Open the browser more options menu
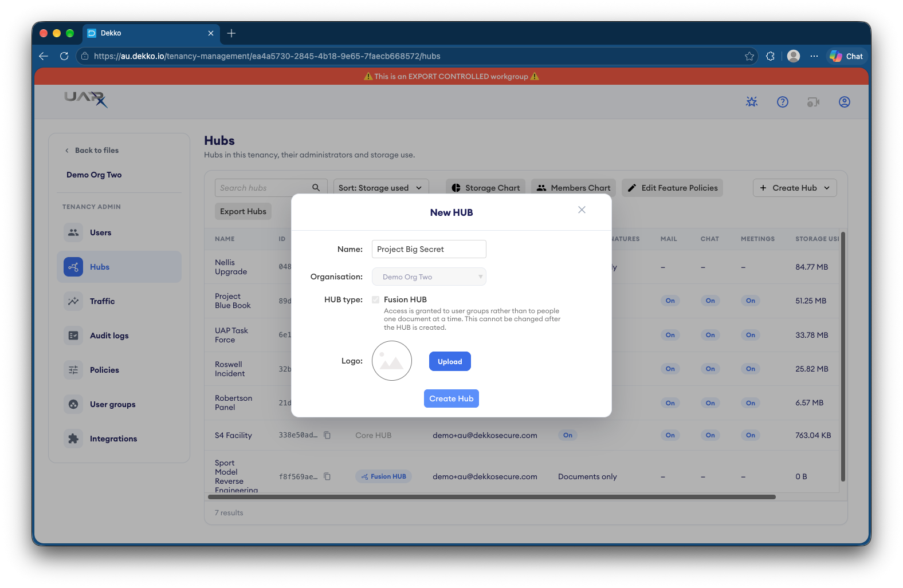Screen dimensions: 903x588 814,56
